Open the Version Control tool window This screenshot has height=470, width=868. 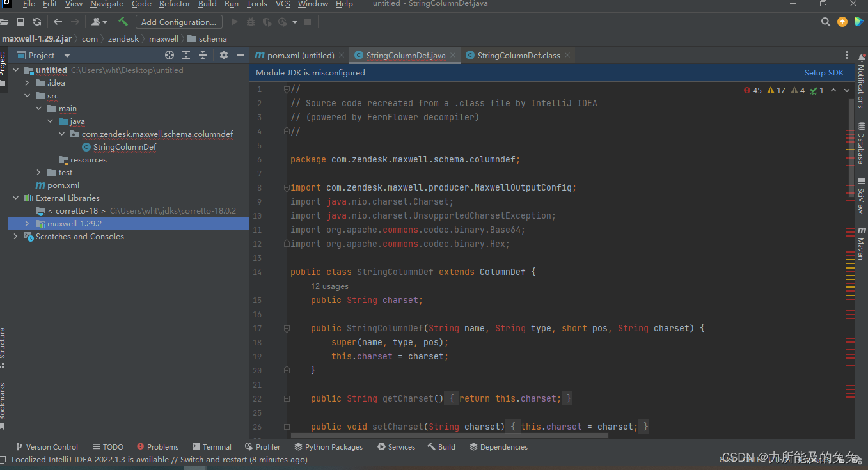(x=46, y=447)
